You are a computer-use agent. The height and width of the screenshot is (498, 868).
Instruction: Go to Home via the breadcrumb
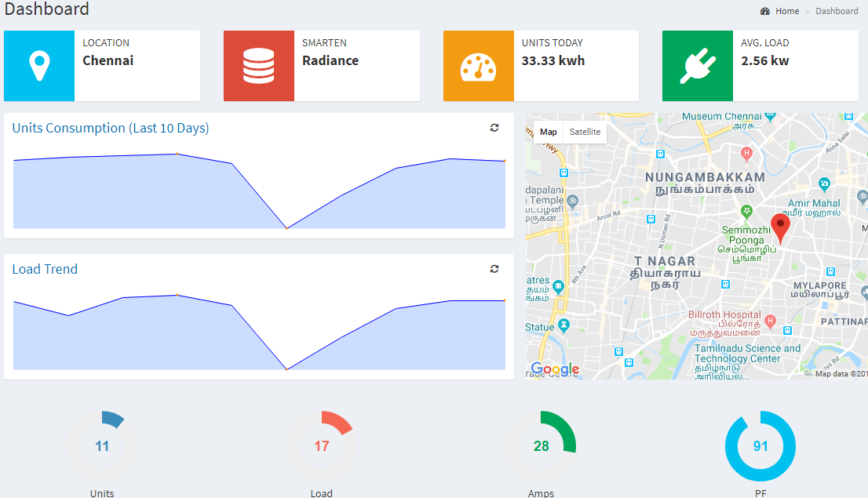click(x=787, y=11)
